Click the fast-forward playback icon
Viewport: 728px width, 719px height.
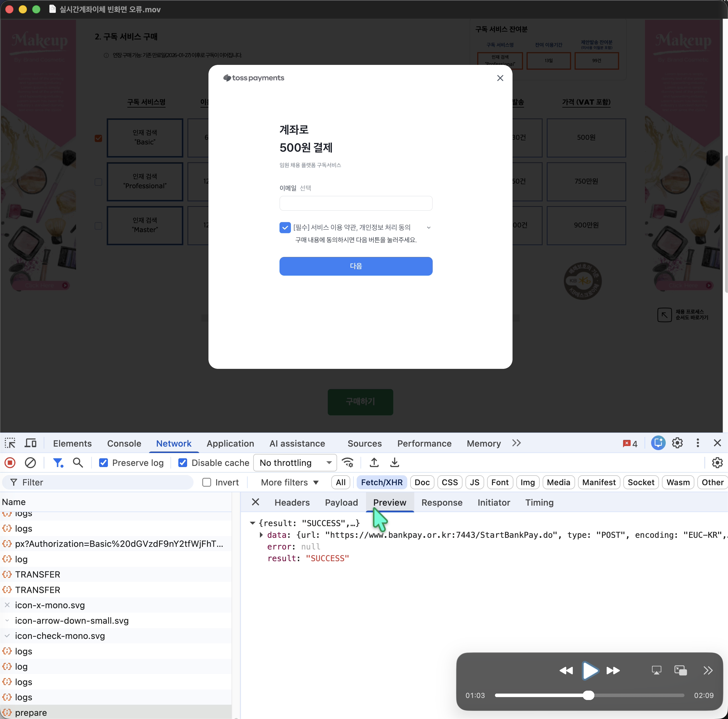pyautogui.click(x=613, y=670)
